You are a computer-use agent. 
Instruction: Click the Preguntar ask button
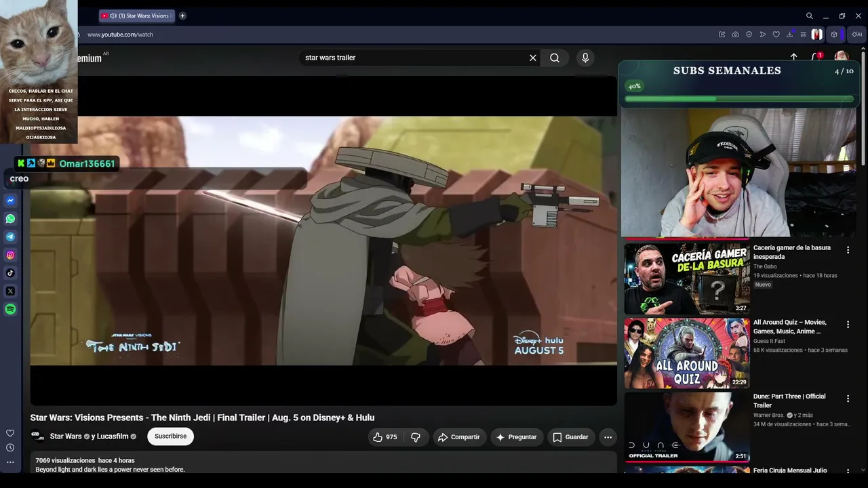click(x=517, y=437)
